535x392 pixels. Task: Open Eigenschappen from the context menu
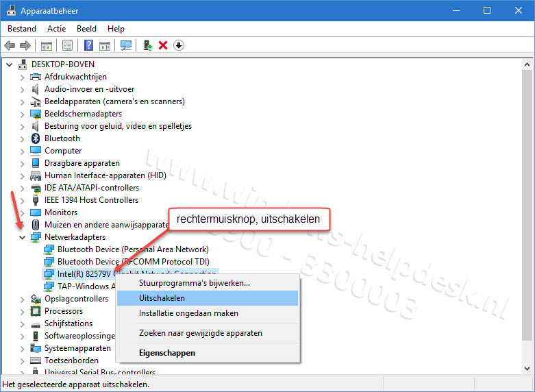[208, 353]
